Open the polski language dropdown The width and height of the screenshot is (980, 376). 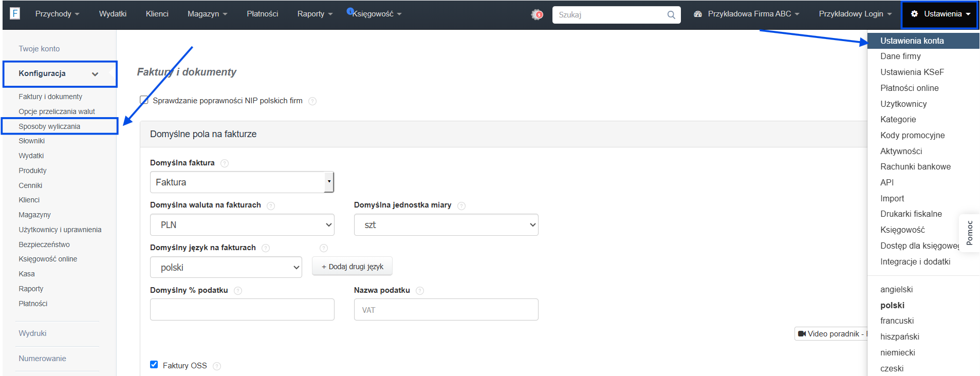[x=226, y=268]
